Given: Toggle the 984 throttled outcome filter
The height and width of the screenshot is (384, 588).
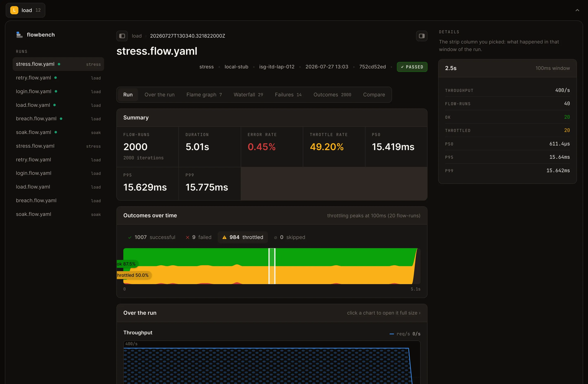Looking at the screenshot, I should (243, 237).
